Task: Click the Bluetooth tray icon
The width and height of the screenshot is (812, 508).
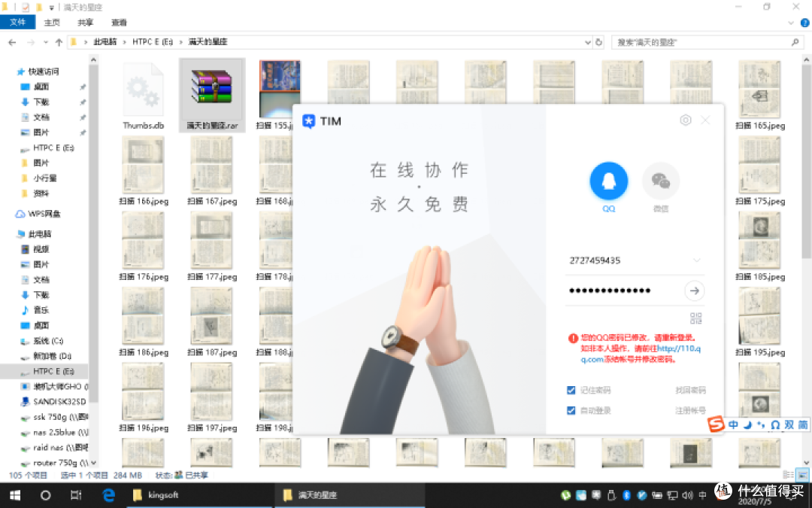Action: tap(626, 495)
